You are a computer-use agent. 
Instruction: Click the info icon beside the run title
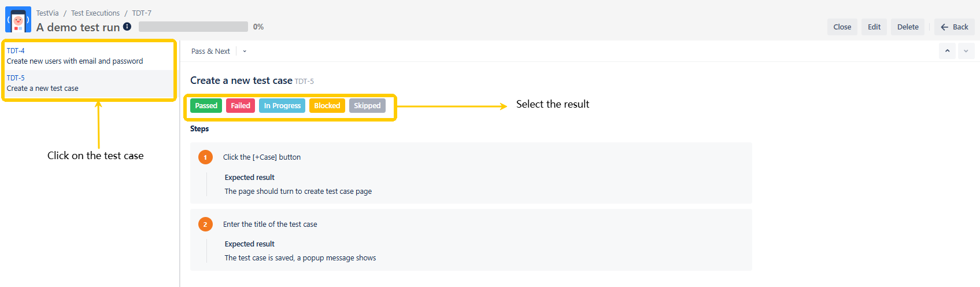127,27
